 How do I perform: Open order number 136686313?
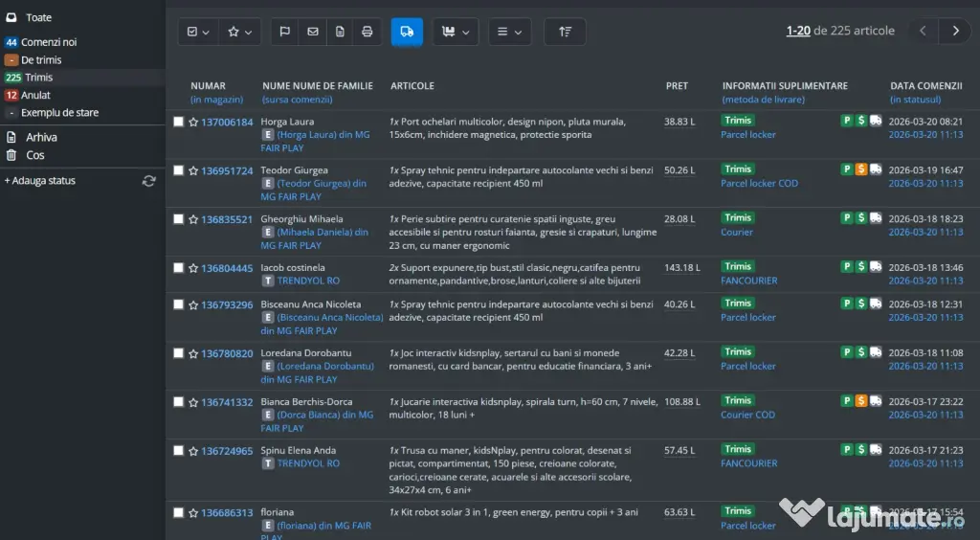pyautogui.click(x=227, y=512)
